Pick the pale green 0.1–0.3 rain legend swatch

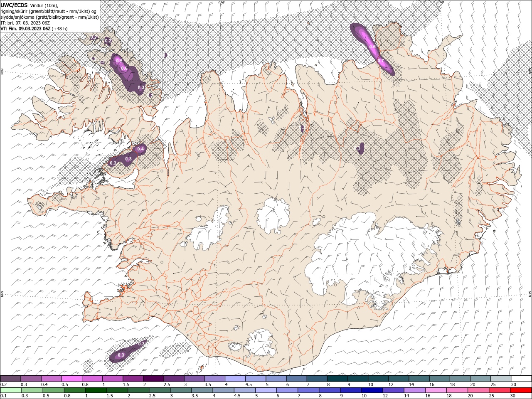click(x=11, y=390)
